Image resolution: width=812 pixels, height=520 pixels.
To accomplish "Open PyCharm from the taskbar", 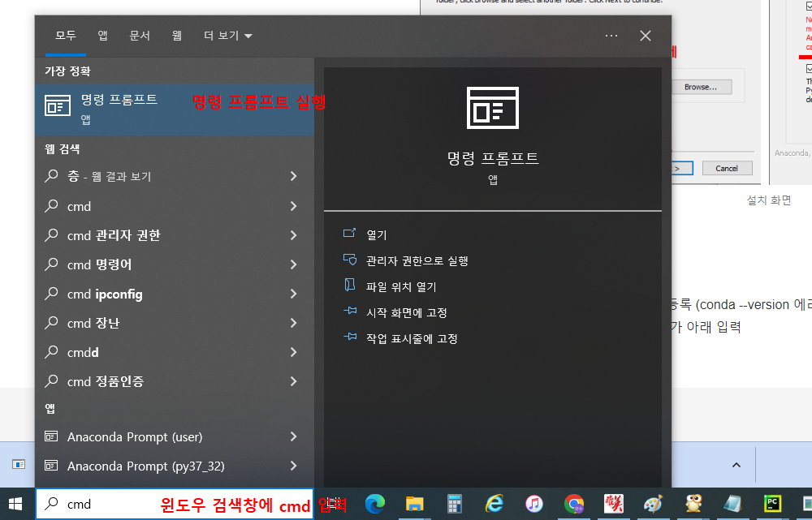I will click(x=772, y=504).
